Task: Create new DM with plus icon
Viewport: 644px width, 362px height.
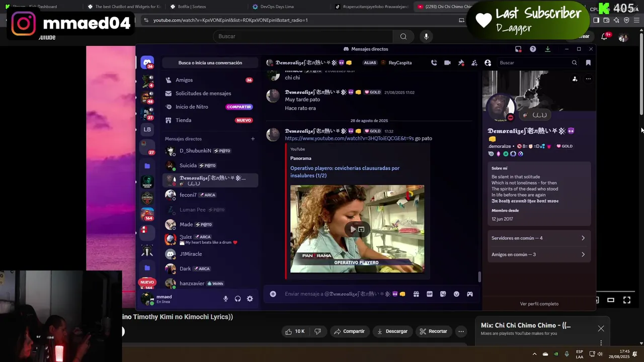Action: pyautogui.click(x=253, y=139)
